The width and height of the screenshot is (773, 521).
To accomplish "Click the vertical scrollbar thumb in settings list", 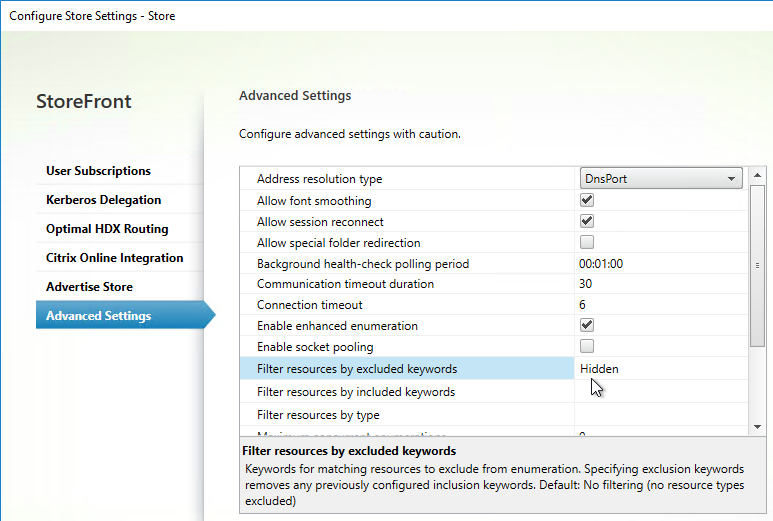I will [x=757, y=266].
